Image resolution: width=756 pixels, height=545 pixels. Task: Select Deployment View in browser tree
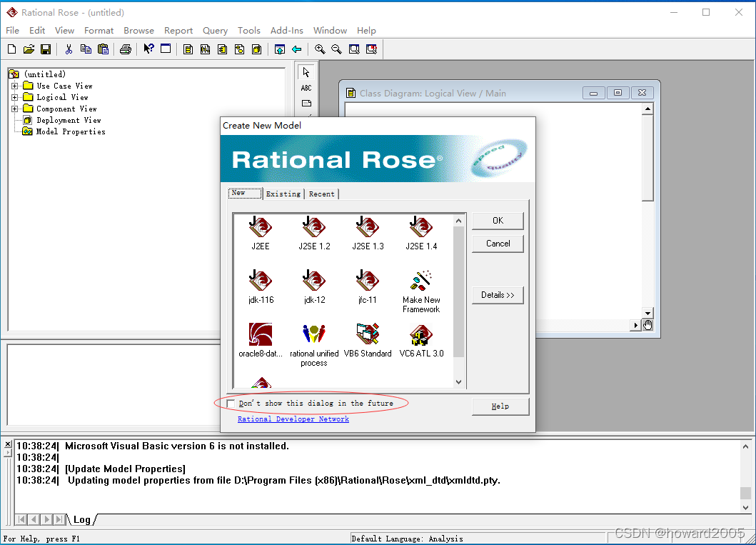(x=69, y=120)
